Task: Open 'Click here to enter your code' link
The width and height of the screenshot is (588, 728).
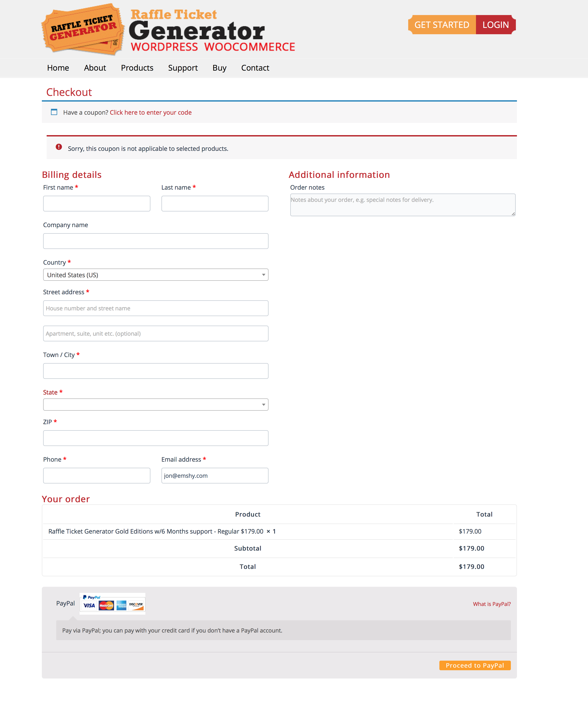Action: tap(150, 112)
